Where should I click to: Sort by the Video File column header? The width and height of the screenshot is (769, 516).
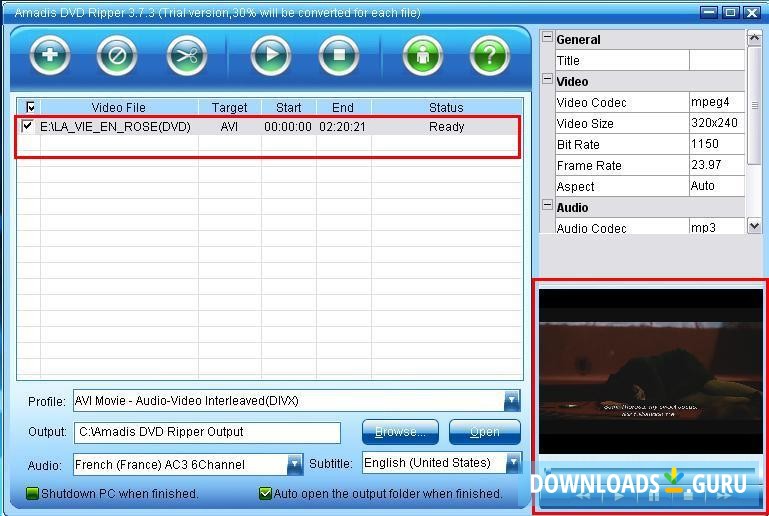[119, 107]
